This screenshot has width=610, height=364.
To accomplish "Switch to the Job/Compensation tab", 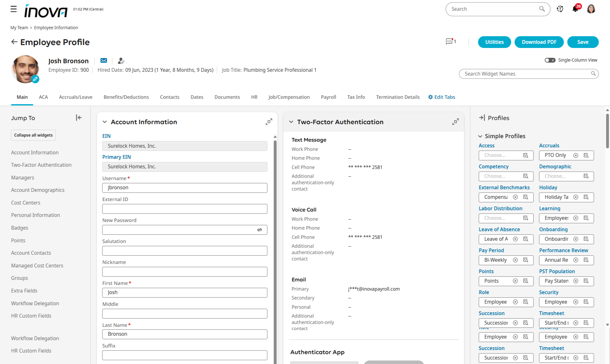I will click(289, 97).
